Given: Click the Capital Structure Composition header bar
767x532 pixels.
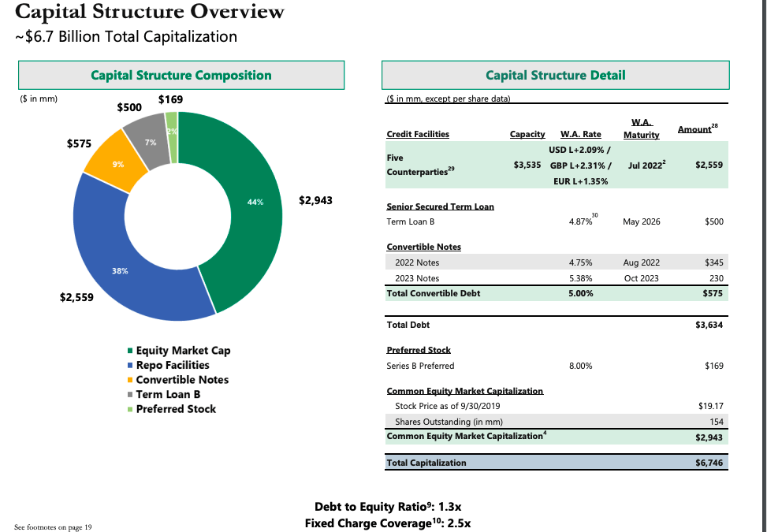Looking at the screenshot, I should point(181,75).
